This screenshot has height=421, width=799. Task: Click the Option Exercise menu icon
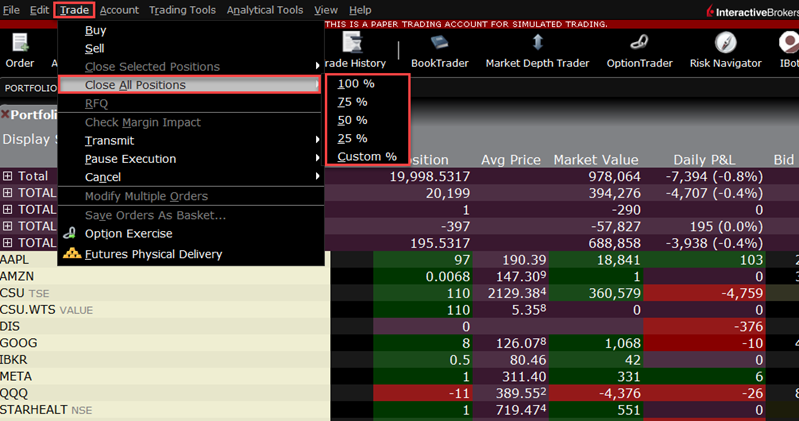[x=70, y=233]
